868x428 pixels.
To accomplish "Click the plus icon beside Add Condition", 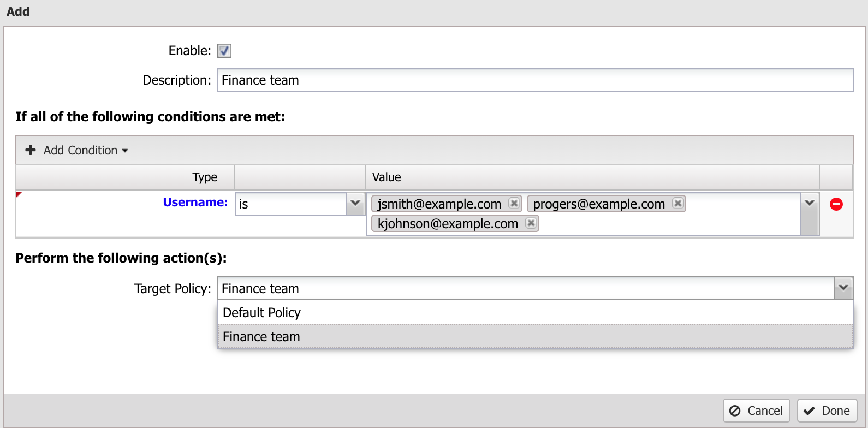I will pos(31,150).
